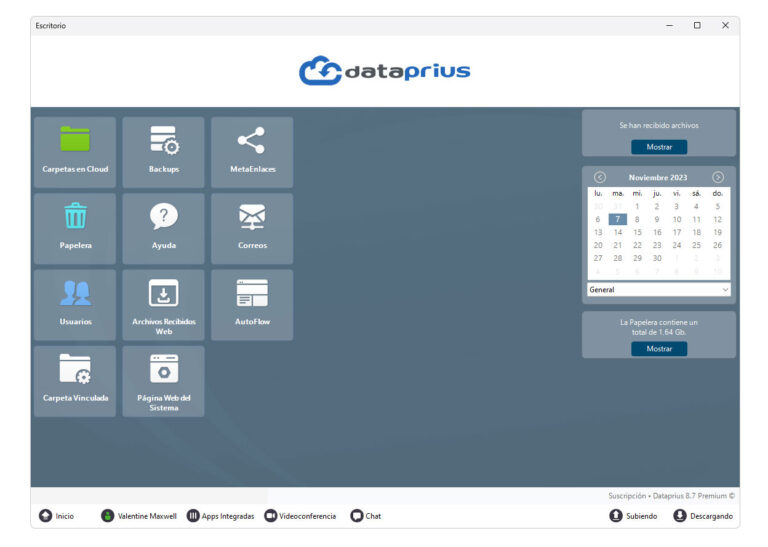Click the Suscripción Dataprius Premium text
The width and height of the screenshot is (768, 547).
click(672, 496)
